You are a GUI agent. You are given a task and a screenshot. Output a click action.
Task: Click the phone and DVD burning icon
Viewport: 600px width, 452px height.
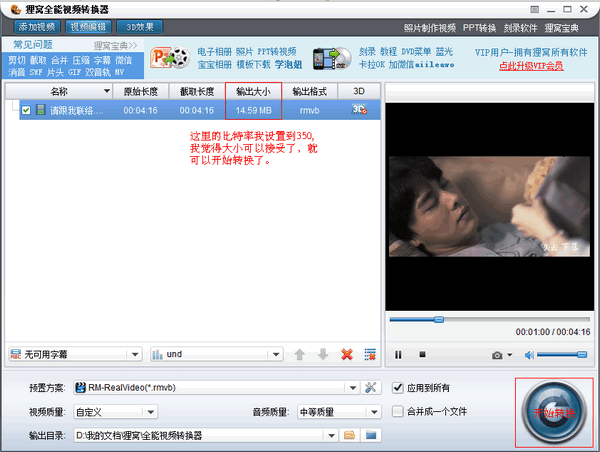(x=332, y=59)
